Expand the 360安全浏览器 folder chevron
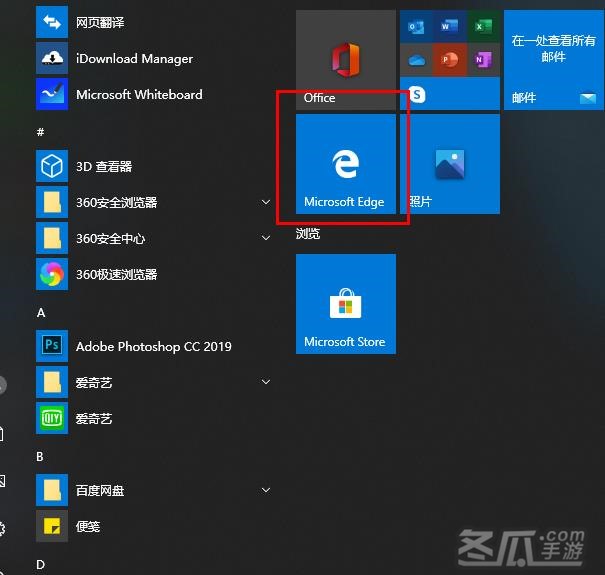This screenshot has height=575, width=605. click(x=266, y=202)
